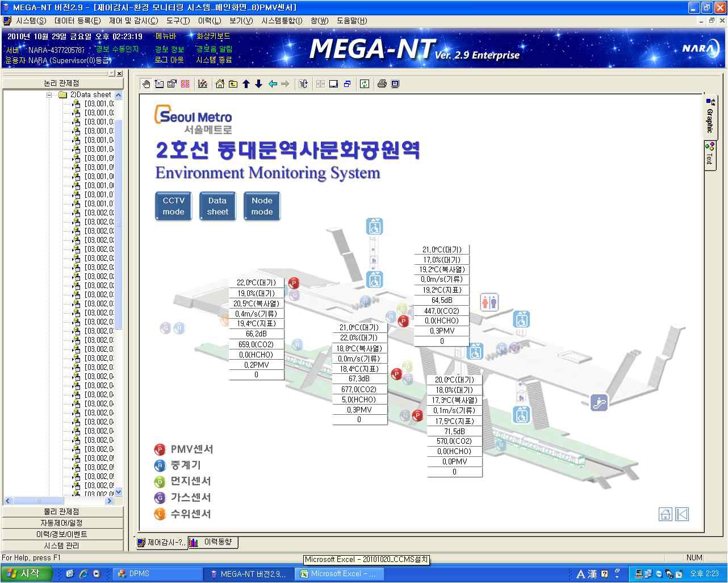Click the 시스템 종료 shutdown link
This screenshot has width=728, height=583.
point(214,60)
